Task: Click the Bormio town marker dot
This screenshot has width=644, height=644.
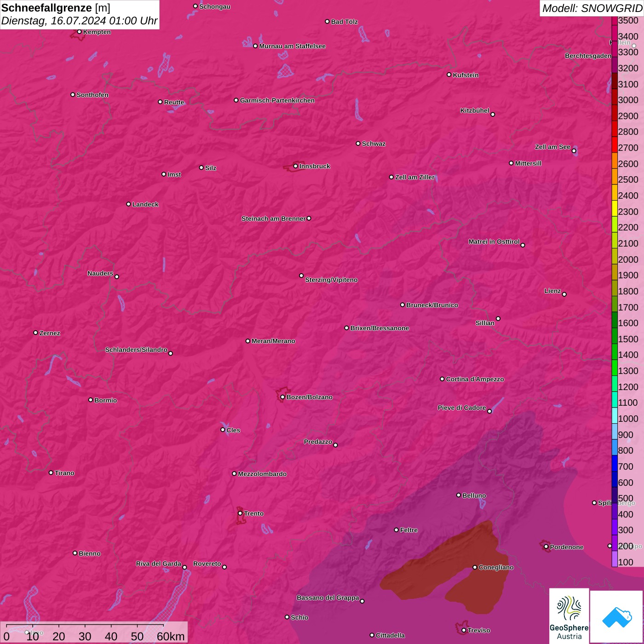Action: (91, 400)
